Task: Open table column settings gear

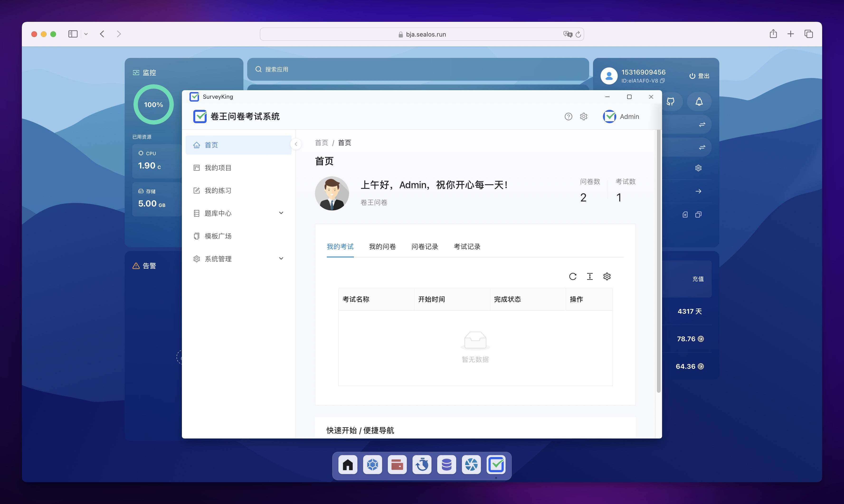Action: point(607,276)
